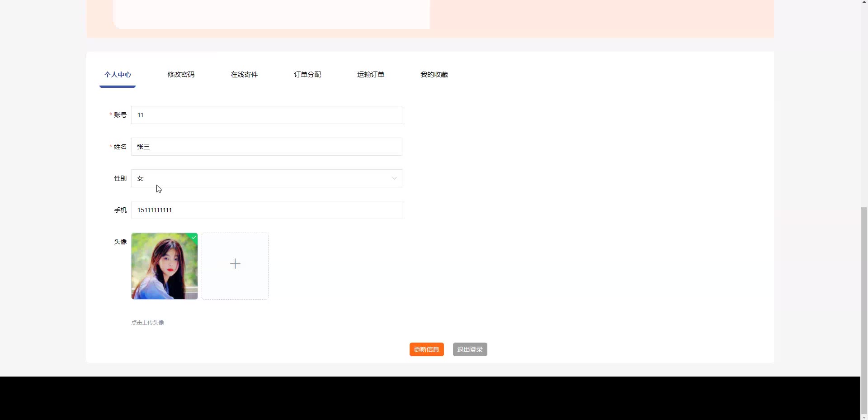Open the 在线寄件 tab
The width and height of the screenshot is (868, 420).
click(x=244, y=75)
